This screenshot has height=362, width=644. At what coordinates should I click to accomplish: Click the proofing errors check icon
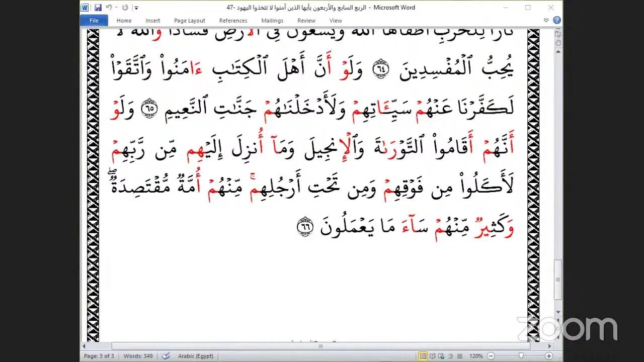tap(166, 356)
